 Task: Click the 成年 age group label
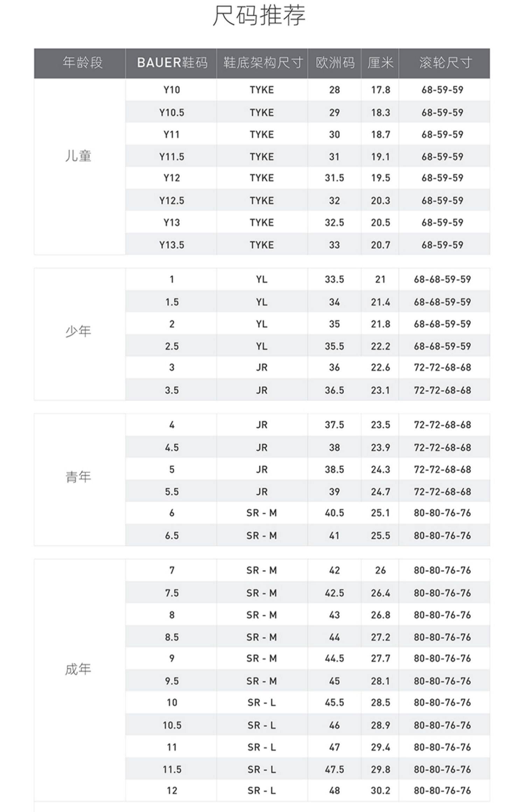[78, 669]
